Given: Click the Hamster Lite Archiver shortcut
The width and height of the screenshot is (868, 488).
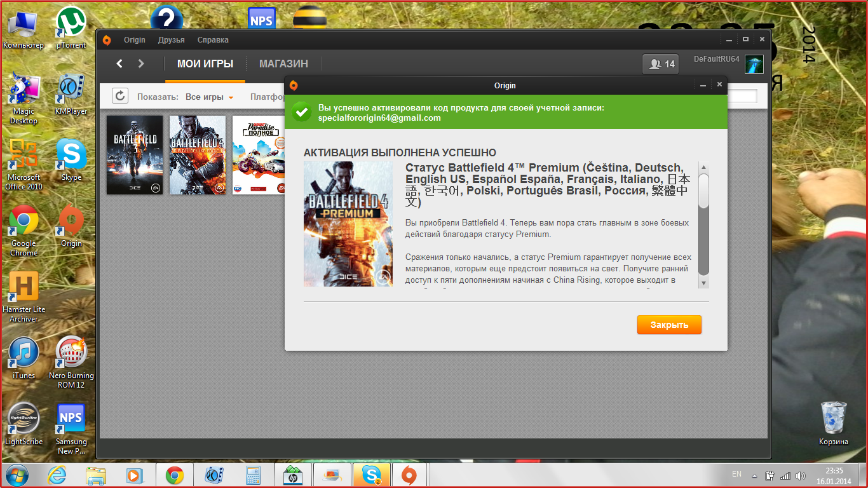Looking at the screenshot, I should [x=24, y=297].
